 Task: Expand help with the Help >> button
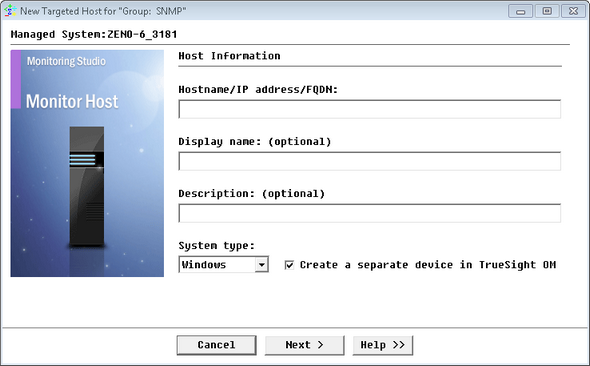point(383,345)
